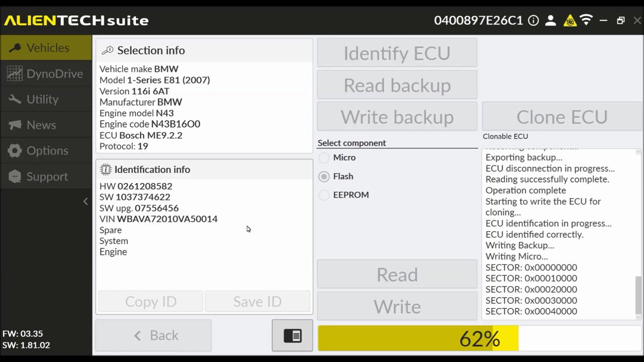Click the Protocol: 19 line
The height and width of the screenshot is (362, 644).
124,146
